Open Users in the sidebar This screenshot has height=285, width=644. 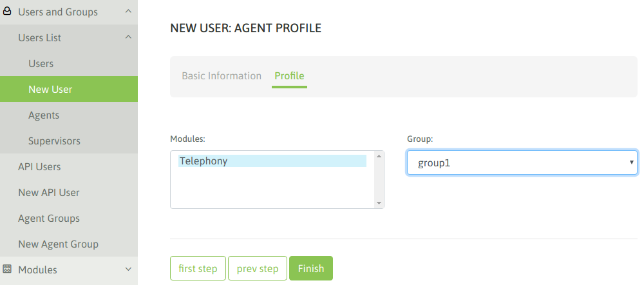click(x=41, y=64)
